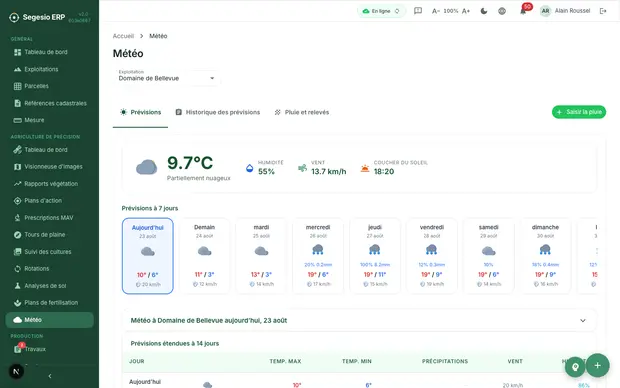Screen dimensions: 620x388
Task: Click the sync refresh icon beside En ligne
Action: (397, 11)
